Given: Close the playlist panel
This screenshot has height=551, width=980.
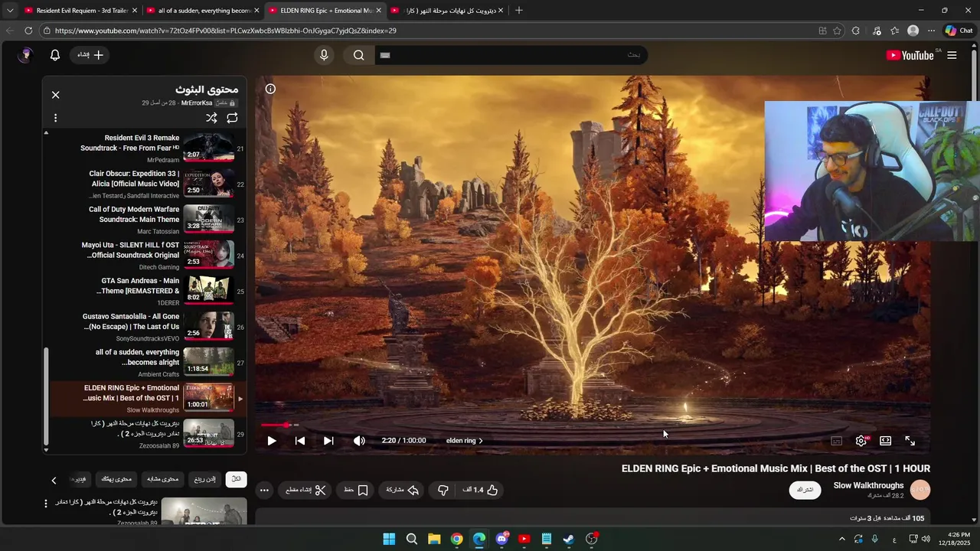Looking at the screenshot, I should click(x=55, y=95).
